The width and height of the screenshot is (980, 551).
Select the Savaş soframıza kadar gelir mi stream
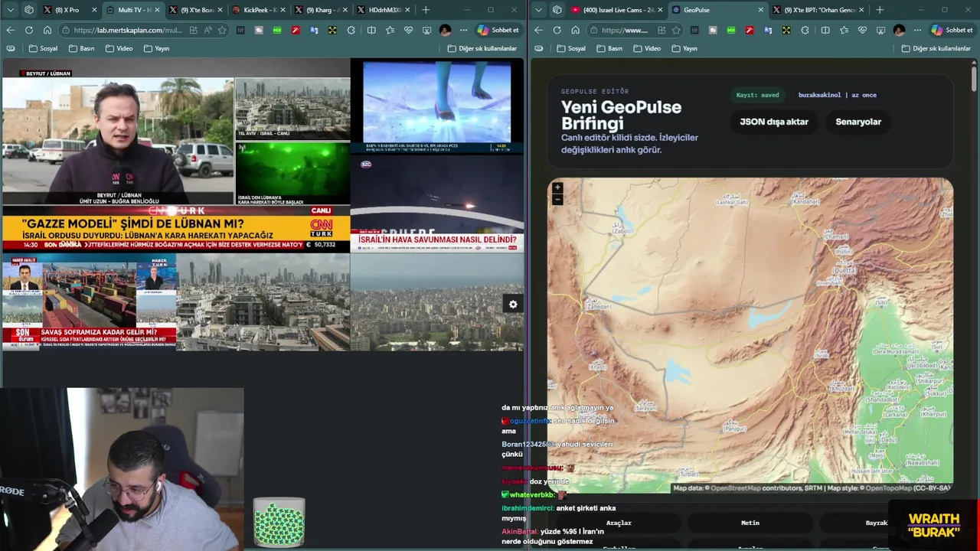point(89,302)
